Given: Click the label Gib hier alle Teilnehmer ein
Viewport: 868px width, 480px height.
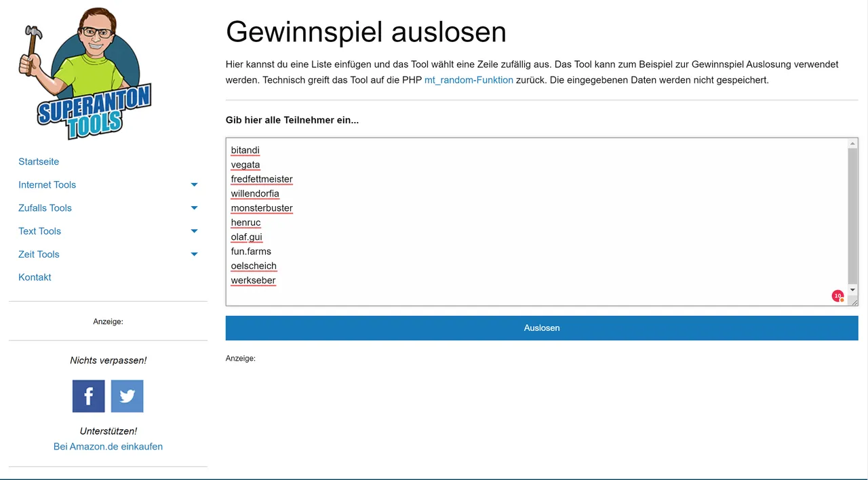Looking at the screenshot, I should pyautogui.click(x=292, y=120).
